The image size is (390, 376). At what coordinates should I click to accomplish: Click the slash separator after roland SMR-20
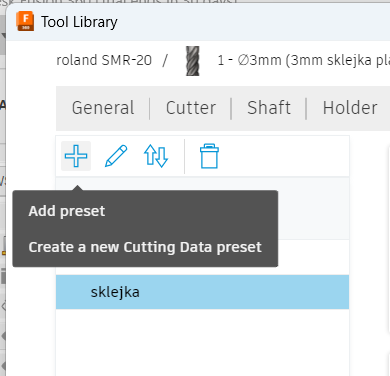pos(165,61)
